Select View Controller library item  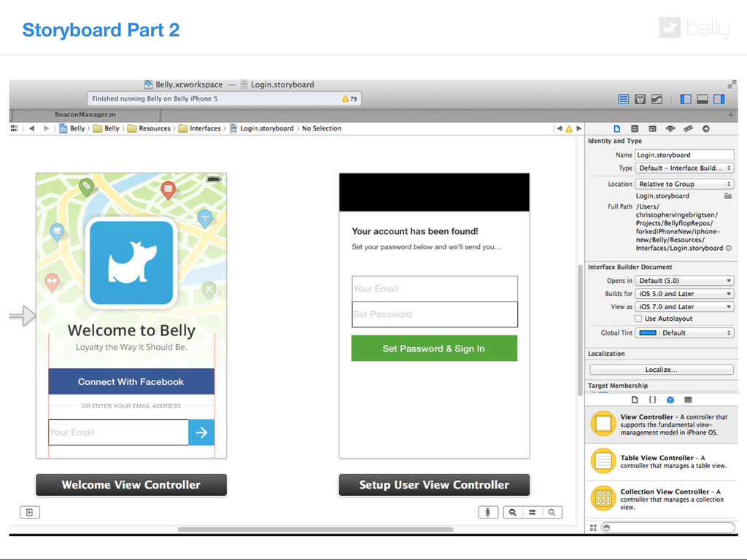pos(661,424)
